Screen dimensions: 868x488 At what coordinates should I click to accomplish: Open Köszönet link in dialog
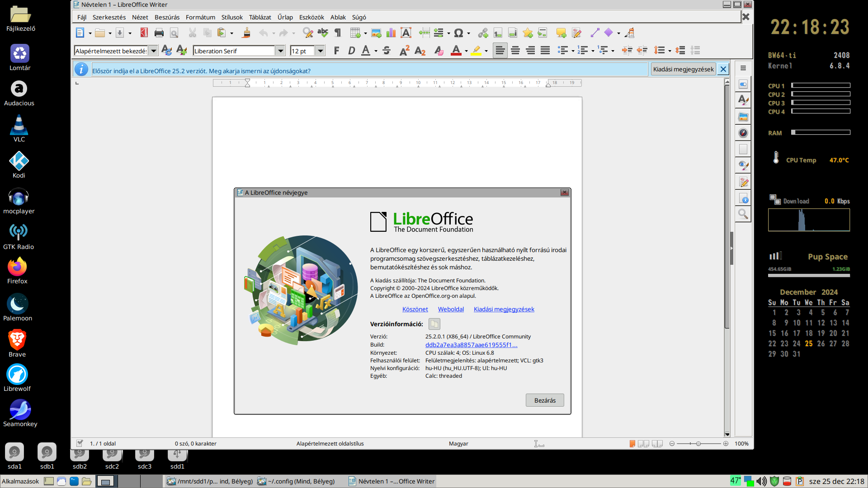coord(415,309)
